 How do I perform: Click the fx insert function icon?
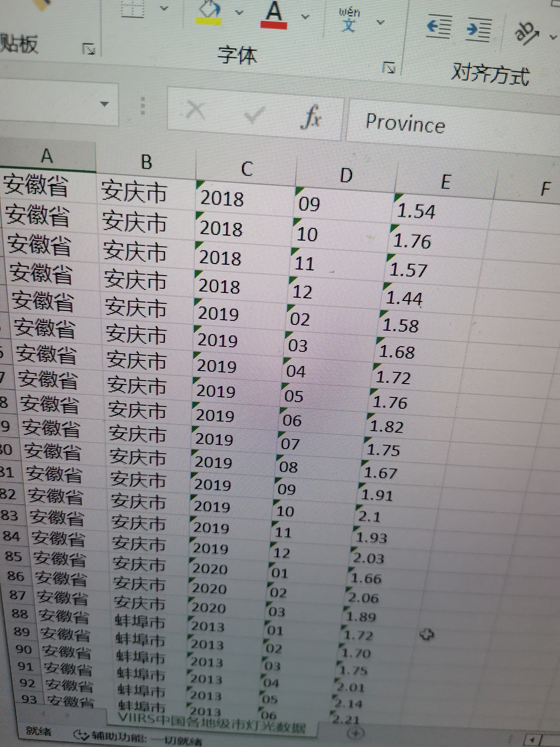coord(311,117)
